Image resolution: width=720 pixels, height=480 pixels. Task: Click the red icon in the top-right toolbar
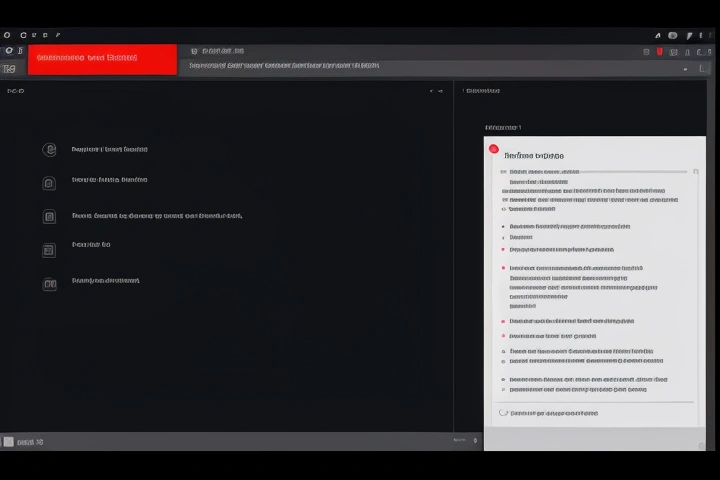[659, 51]
